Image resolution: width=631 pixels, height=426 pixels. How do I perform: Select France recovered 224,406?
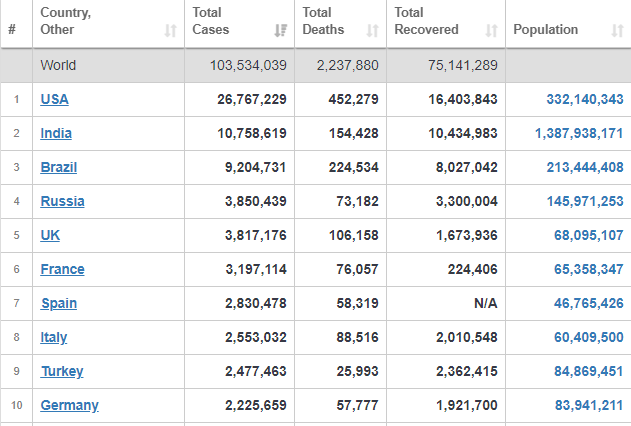472,269
